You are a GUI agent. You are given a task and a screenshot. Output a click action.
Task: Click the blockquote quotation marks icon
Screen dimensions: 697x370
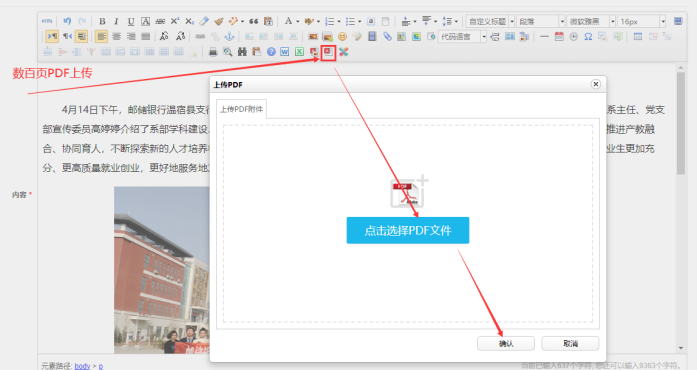click(x=253, y=21)
